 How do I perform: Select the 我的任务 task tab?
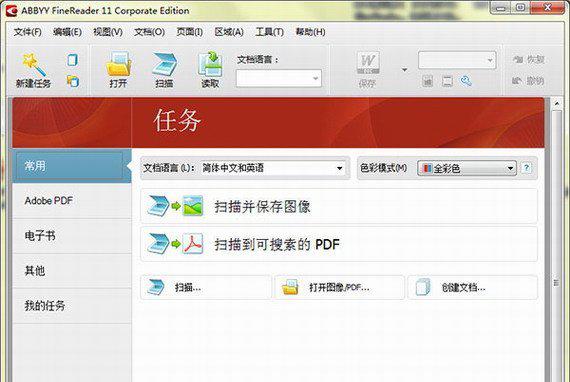point(72,306)
